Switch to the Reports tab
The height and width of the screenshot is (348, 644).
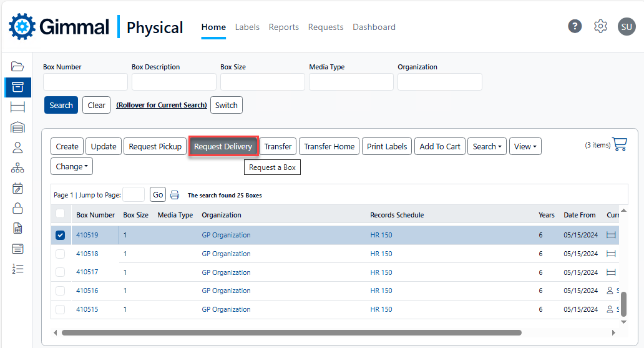[x=283, y=27]
